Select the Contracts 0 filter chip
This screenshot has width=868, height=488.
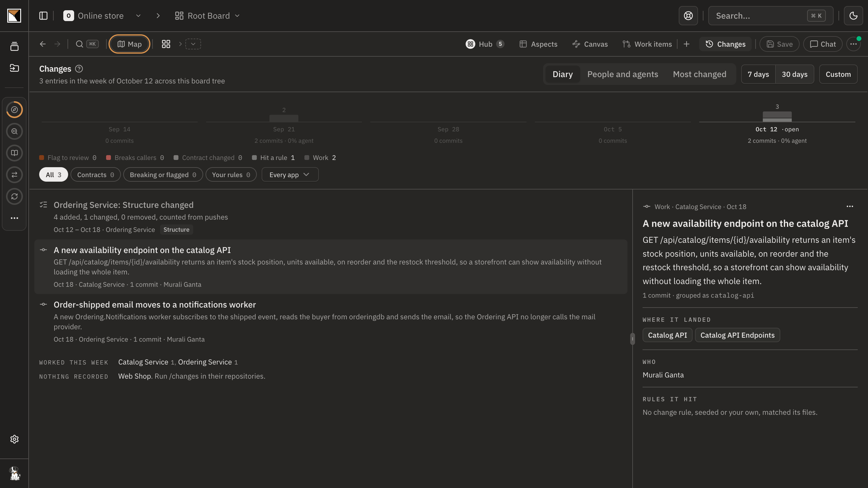click(95, 175)
